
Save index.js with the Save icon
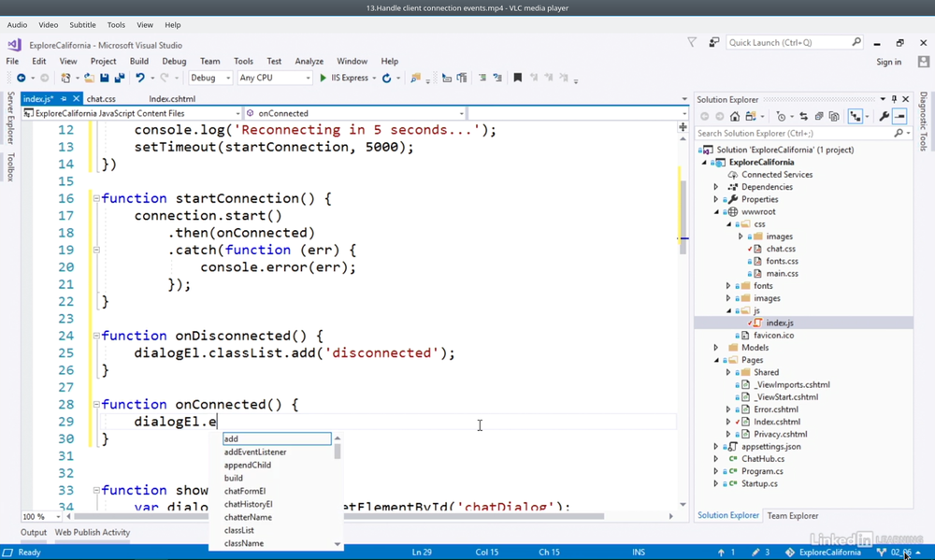[x=105, y=79]
